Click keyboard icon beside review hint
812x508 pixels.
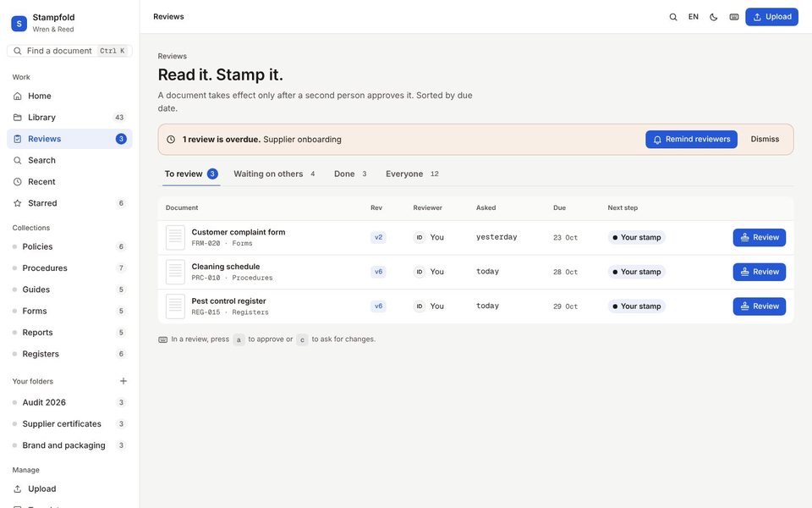(x=162, y=340)
